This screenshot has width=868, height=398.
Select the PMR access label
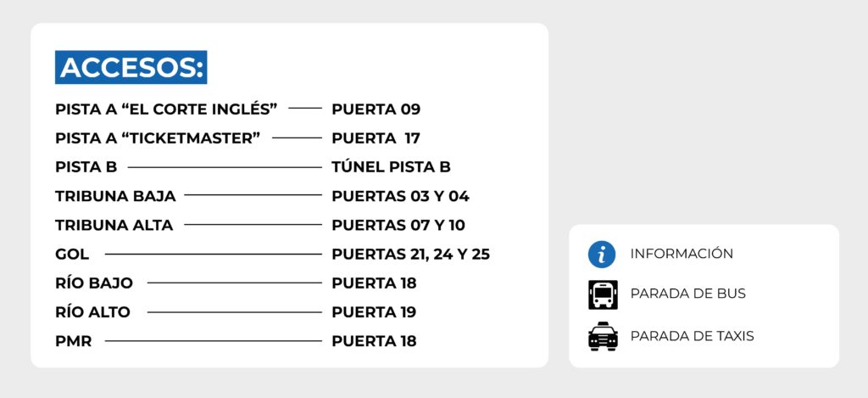pyautogui.click(x=73, y=341)
